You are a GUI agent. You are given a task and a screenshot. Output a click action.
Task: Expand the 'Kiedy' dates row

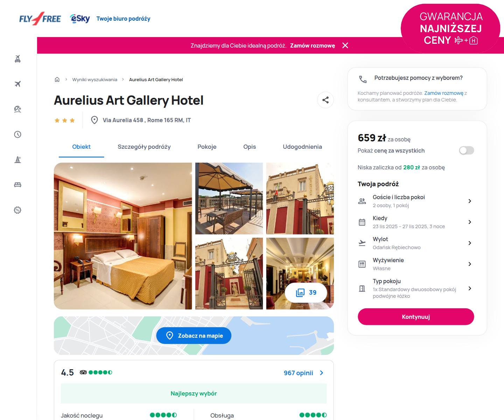(x=415, y=222)
